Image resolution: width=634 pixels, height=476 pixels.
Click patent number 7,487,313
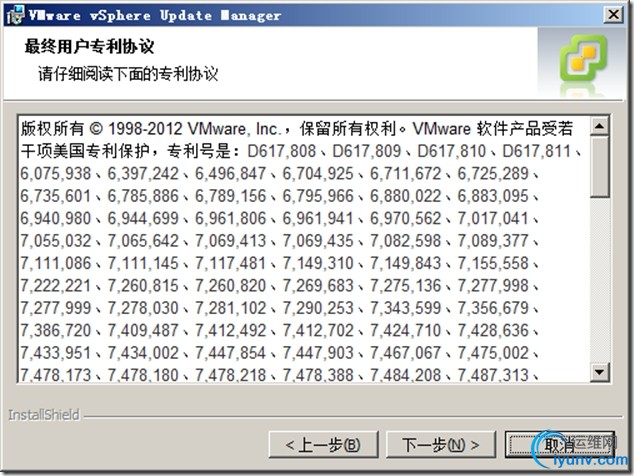(493, 375)
